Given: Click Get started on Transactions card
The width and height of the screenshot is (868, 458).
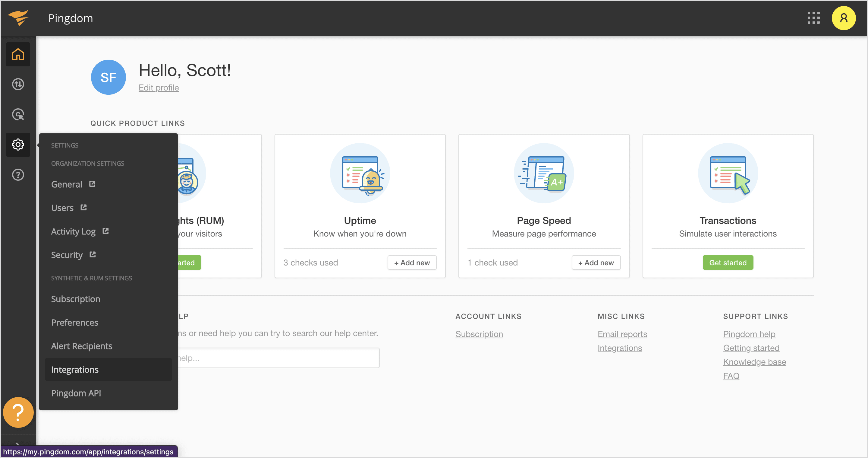Looking at the screenshot, I should [x=728, y=262].
